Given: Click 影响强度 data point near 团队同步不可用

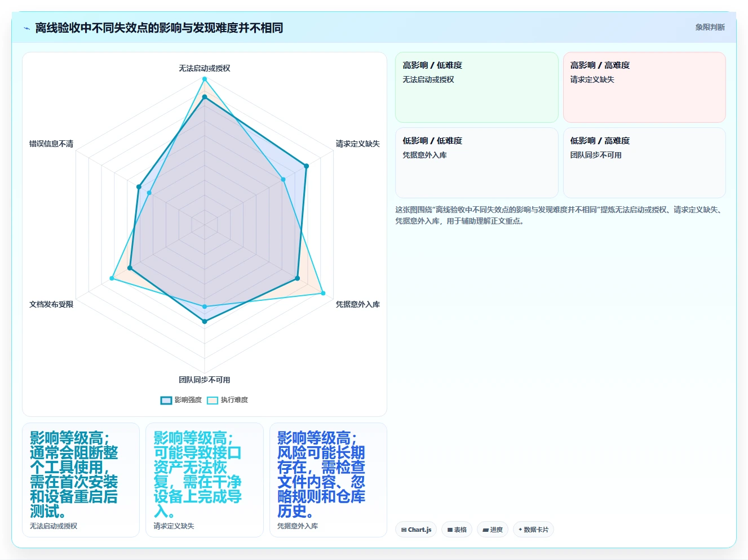Looking at the screenshot, I should coord(205,322).
